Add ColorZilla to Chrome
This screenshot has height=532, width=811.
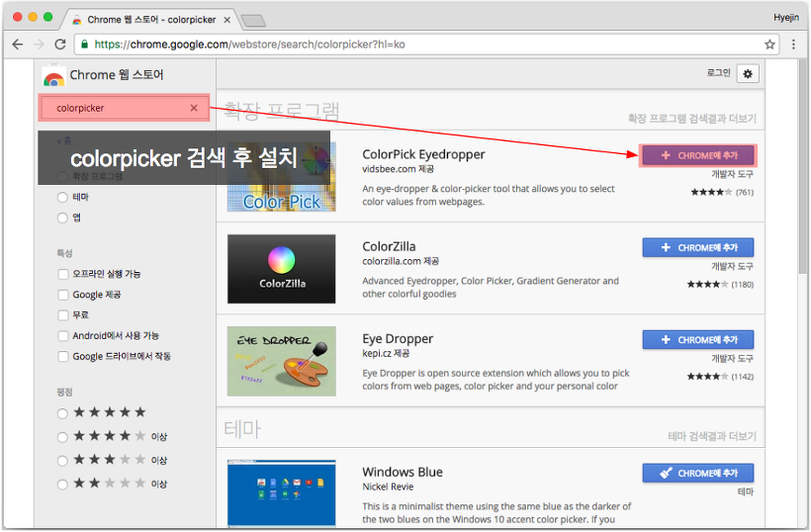pos(698,248)
